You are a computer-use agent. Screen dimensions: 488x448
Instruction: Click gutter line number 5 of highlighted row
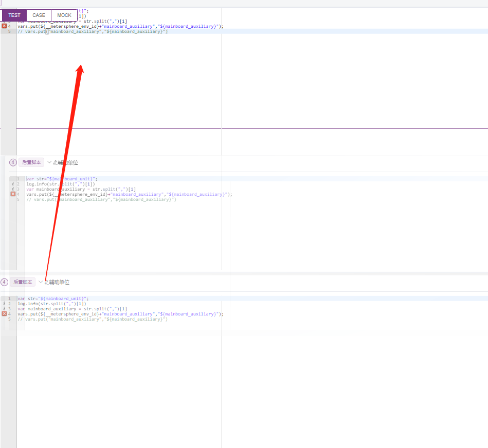pyautogui.click(x=9, y=31)
